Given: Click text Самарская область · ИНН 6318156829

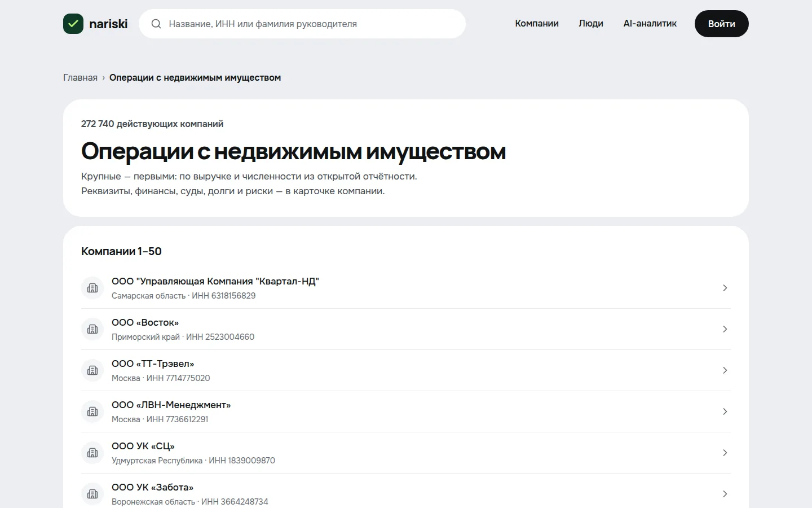Looking at the screenshot, I should tap(184, 296).
